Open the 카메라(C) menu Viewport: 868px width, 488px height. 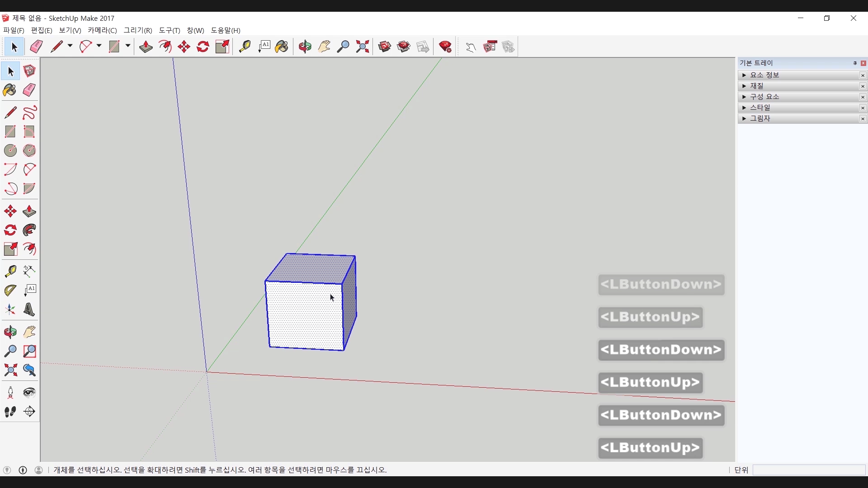[x=102, y=30]
